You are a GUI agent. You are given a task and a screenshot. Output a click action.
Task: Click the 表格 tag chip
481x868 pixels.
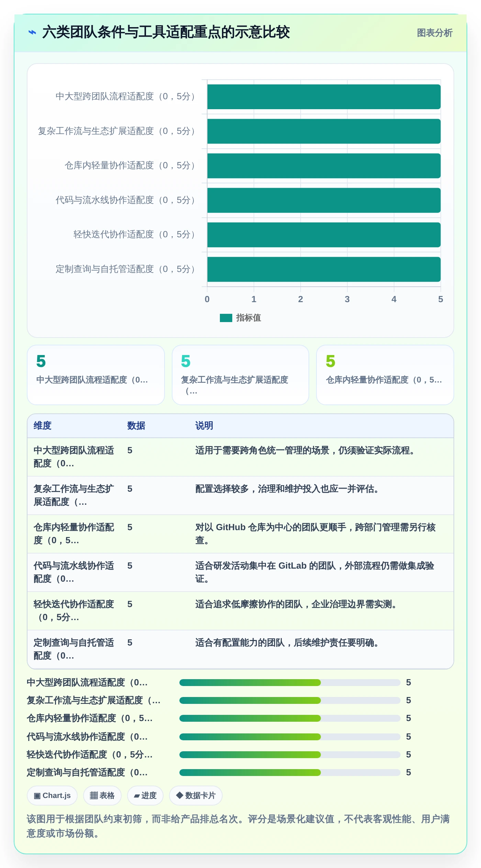tap(102, 796)
